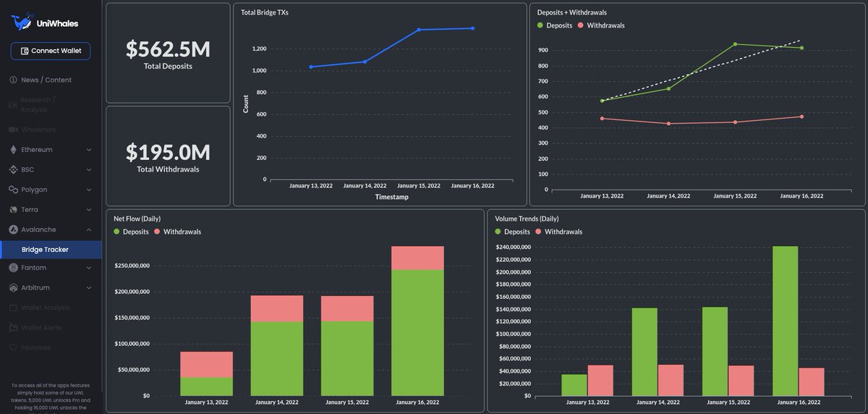Click the Polygon label in sidebar
This screenshot has height=414, width=868.
34,190
